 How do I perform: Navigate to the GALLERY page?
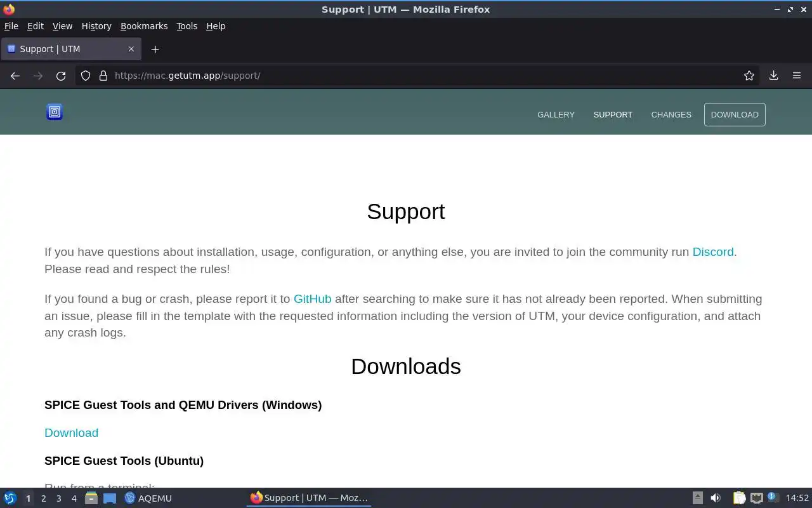click(x=556, y=114)
